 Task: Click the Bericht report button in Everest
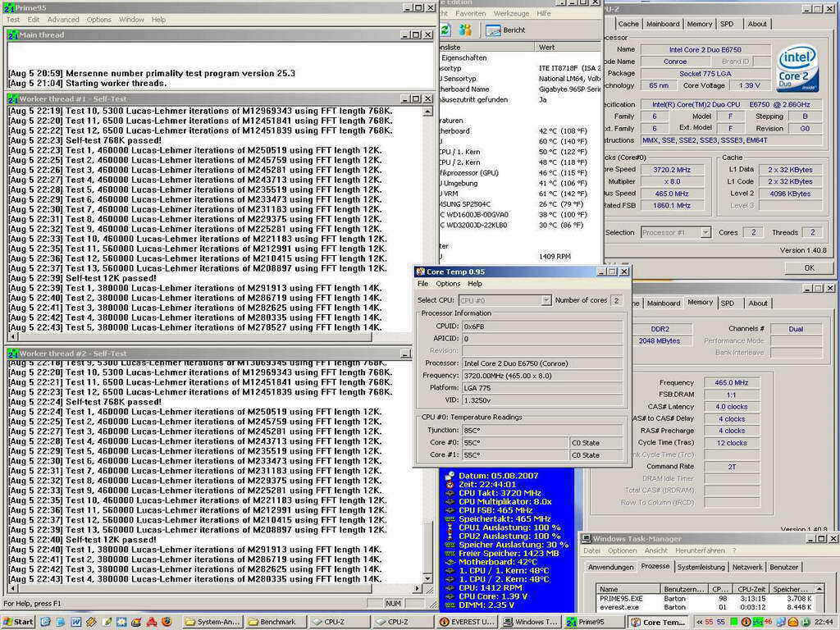[505, 30]
